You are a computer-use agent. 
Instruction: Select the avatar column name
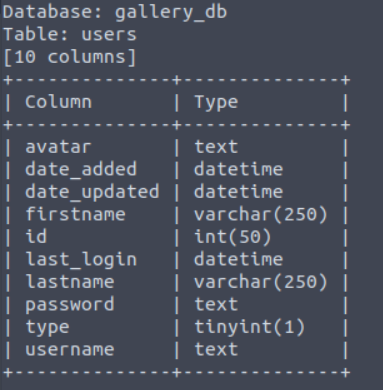(58, 147)
